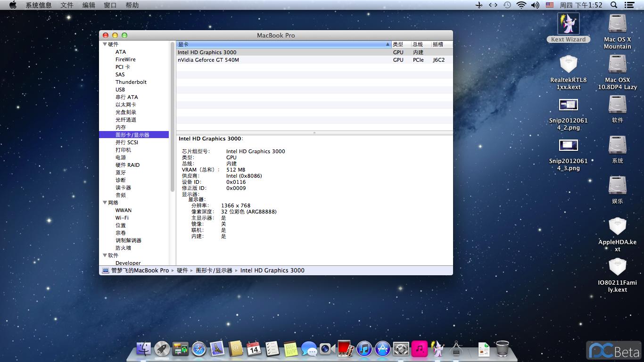Select 内存 in sidebar
Screen dimensions: 644x362
(x=121, y=127)
